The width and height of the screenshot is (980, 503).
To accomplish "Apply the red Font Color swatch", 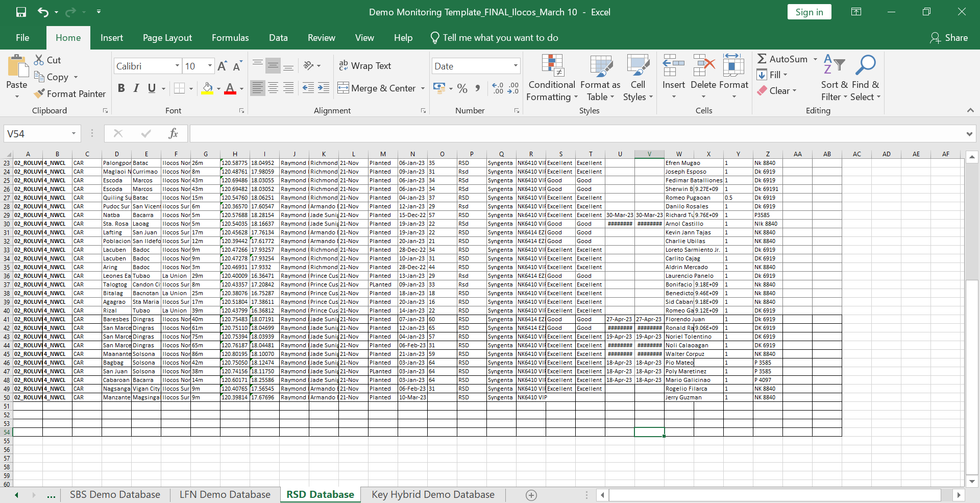I will tap(230, 88).
